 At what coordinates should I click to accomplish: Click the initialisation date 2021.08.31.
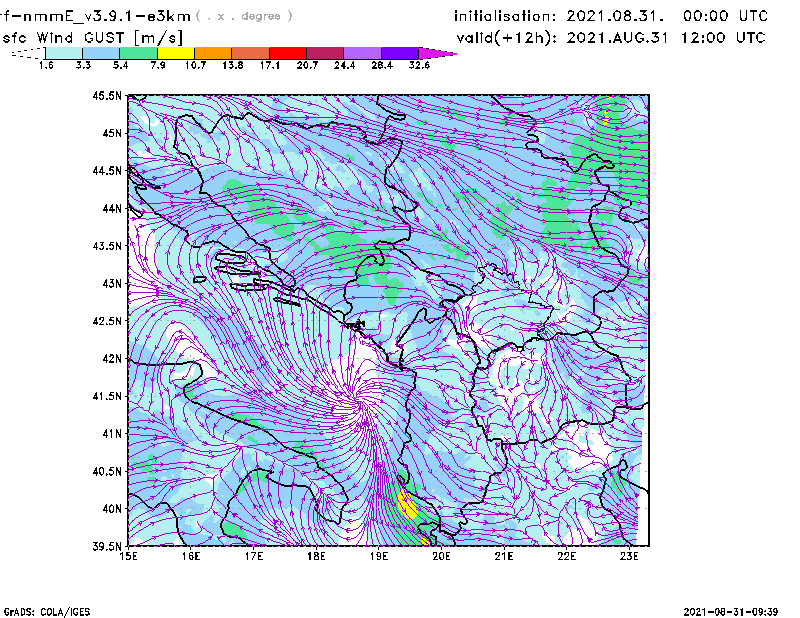[x=615, y=16]
